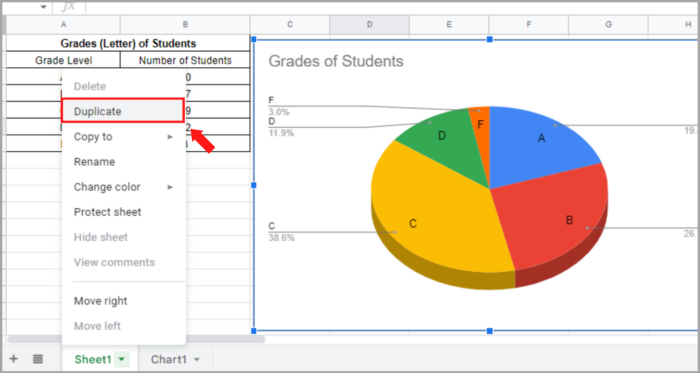Image resolution: width=700 pixels, height=373 pixels.
Task: Select column A header
Action: pos(63,25)
